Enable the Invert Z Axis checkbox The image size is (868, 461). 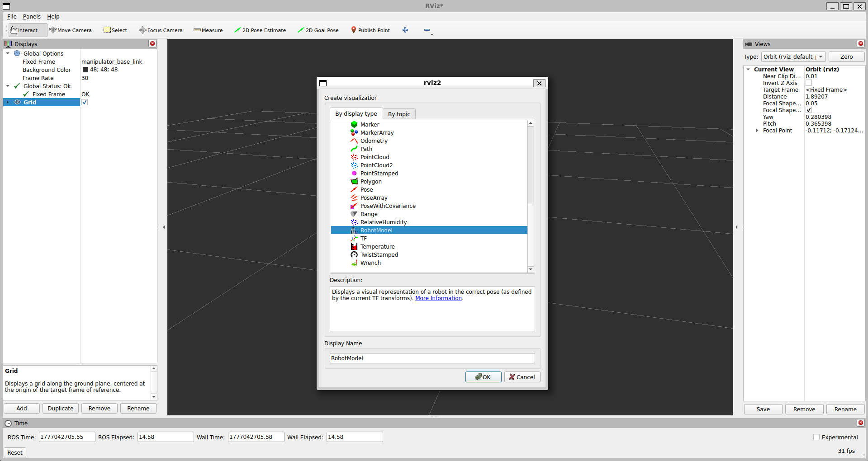[x=809, y=83]
